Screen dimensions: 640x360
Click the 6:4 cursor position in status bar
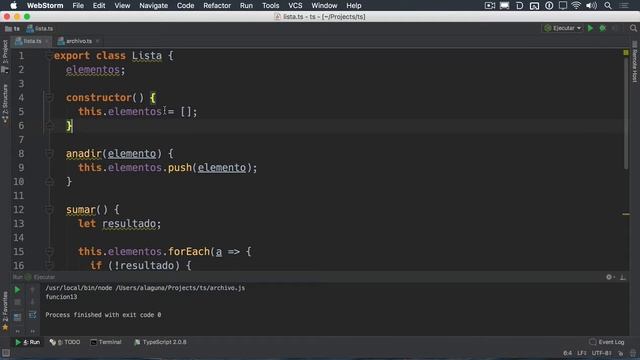(x=567, y=353)
